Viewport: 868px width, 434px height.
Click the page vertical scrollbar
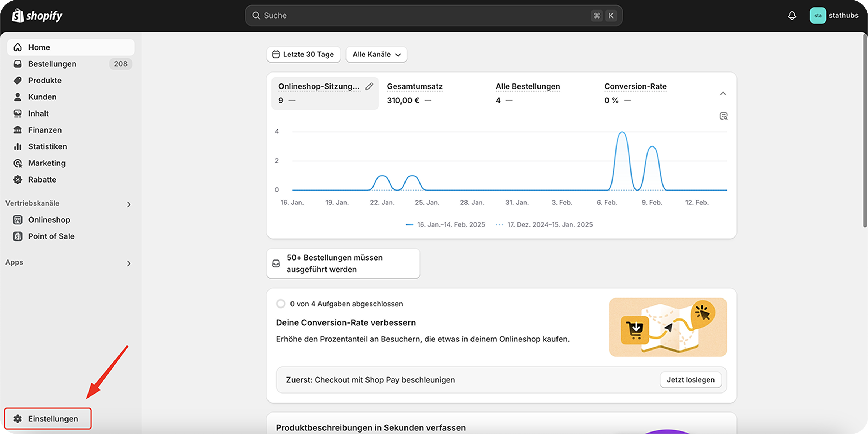865,130
